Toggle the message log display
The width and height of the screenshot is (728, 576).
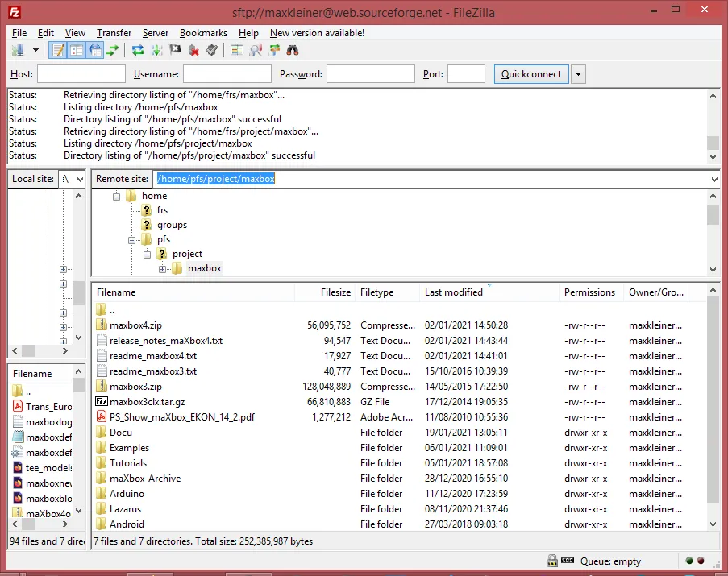pyautogui.click(x=59, y=50)
